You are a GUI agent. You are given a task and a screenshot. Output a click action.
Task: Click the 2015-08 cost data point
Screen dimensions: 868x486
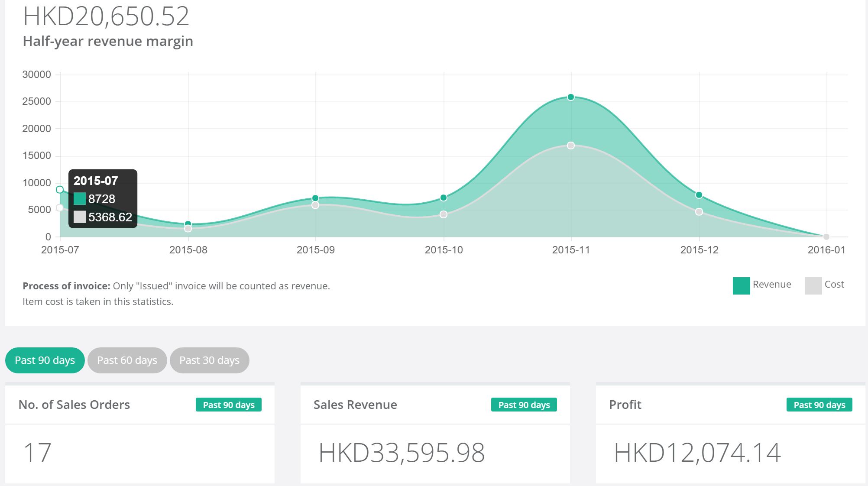pyautogui.click(x=188, y=229)
